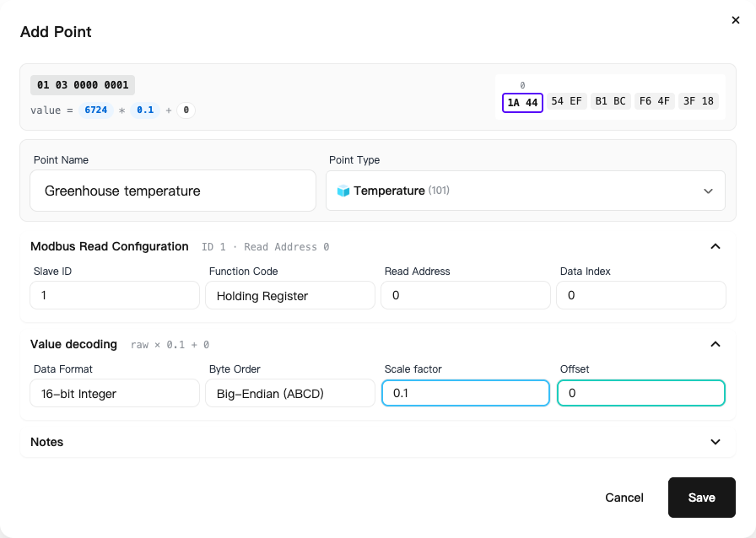756x538 pixels.
Task: Collapse the Modbus Read Configuration section
Action: click(x=715, y=246)
